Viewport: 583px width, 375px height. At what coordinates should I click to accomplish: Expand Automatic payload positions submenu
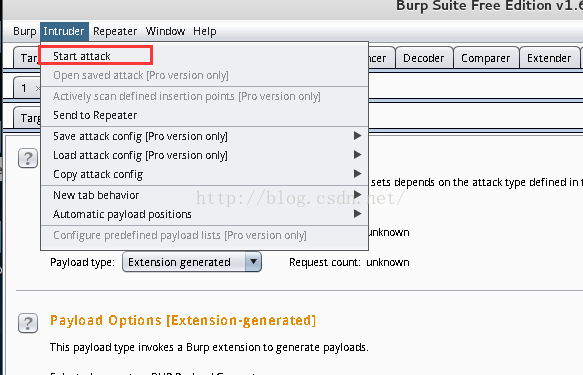pyautogui.click(x=204, y=214)
